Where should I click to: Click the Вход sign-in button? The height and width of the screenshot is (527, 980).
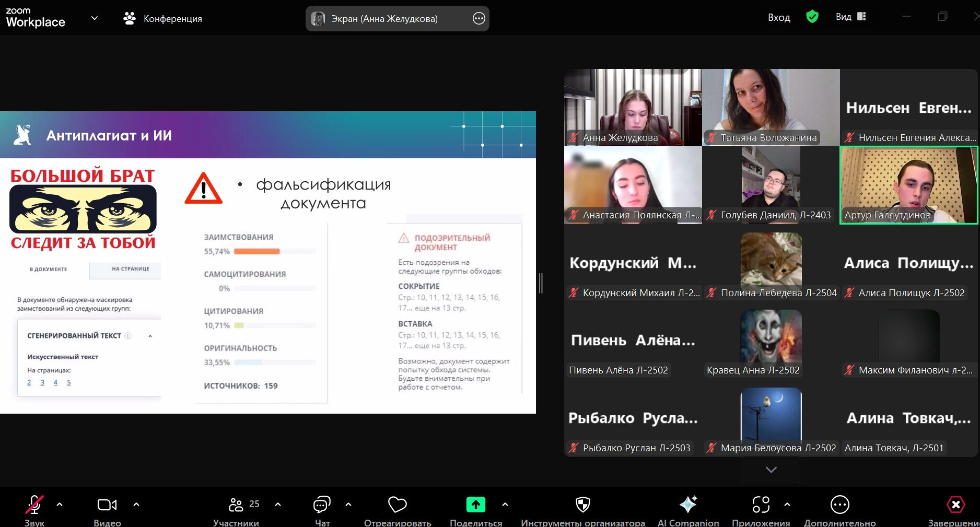779,17
